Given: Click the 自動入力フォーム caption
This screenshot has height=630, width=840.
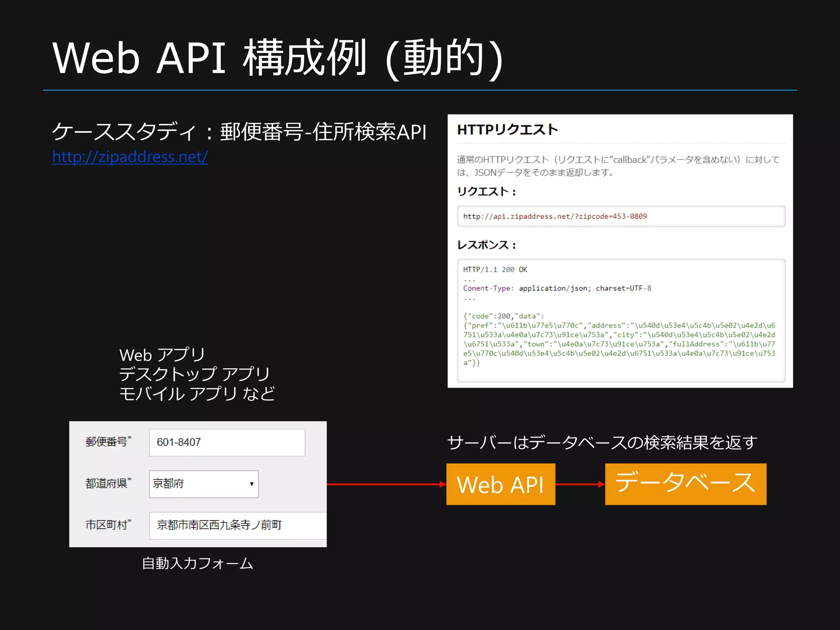Looking at the screenshot, I should pyautogui.click(x=197, y=563).
